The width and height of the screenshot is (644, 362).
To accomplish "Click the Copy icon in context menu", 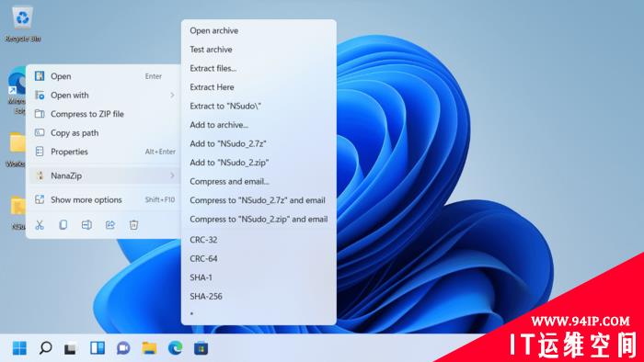I will click(63, 225).
